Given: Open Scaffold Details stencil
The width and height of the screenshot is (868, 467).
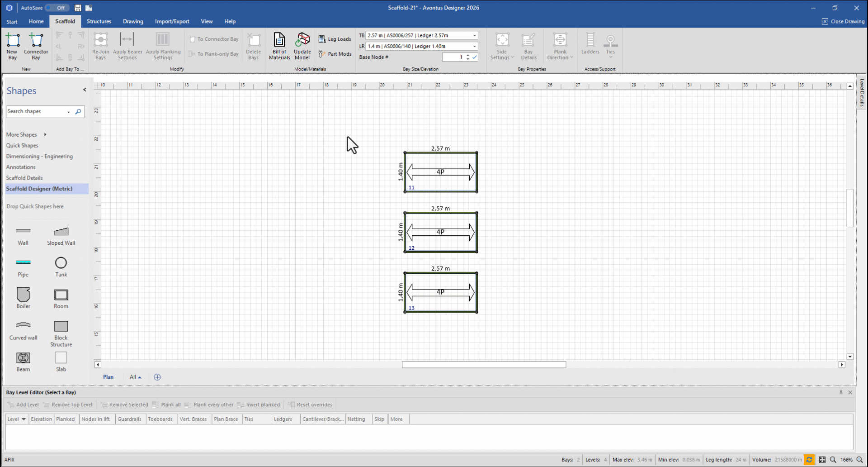Looking at the screenshot, I should tap(24, 178).
